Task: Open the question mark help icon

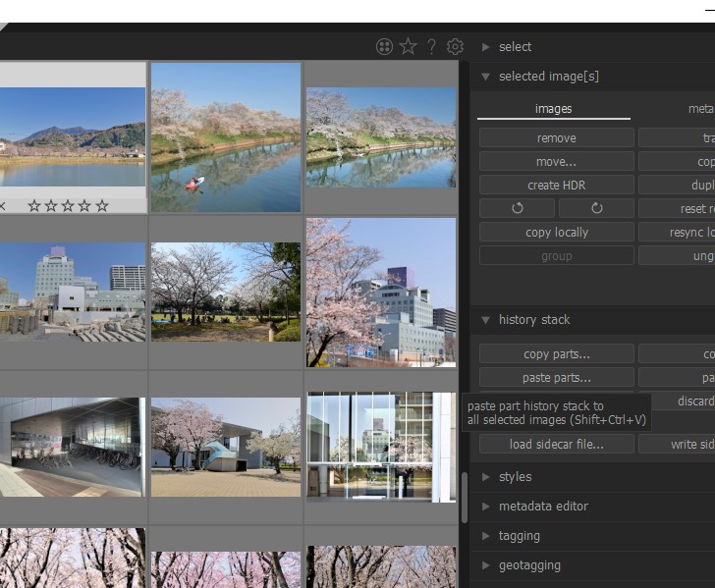Action: click(x=431, y=47)
